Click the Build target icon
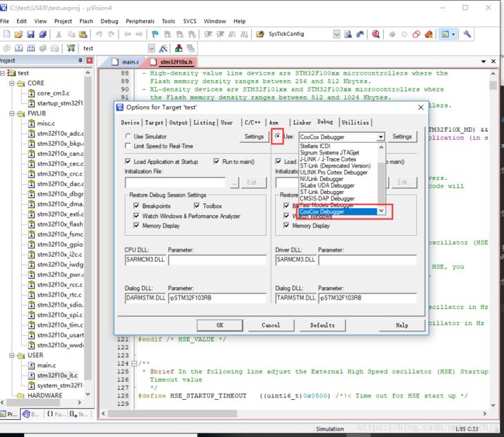This screenshot has height=437, width=504. tap(19, 48)
